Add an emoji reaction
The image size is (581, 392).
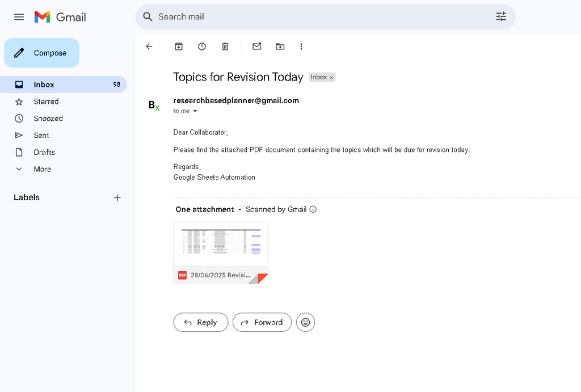coord(305,322)
